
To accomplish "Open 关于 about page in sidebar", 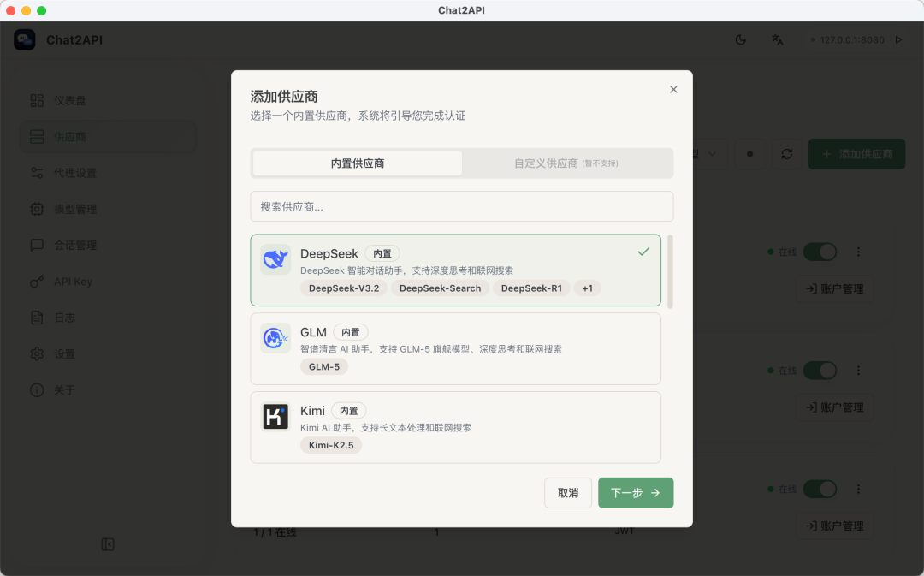I will point(108,389).
